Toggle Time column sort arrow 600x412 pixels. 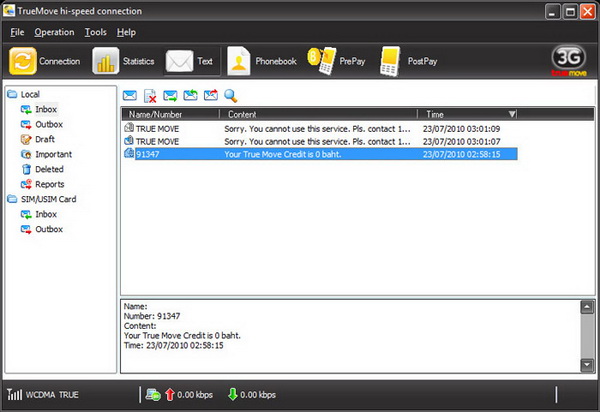(x=512, y=114)
